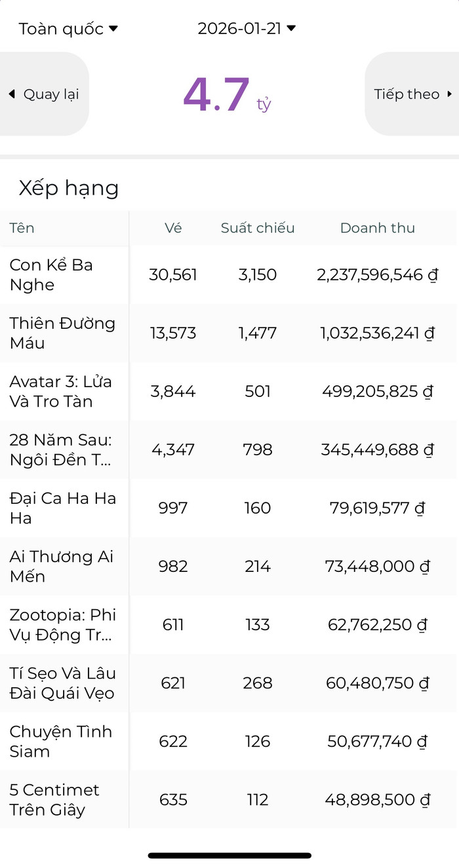459x868 pixels.
Task: Select Avatar 3: Lửa Và Tro Tàn
Action: tap(60, 391)
